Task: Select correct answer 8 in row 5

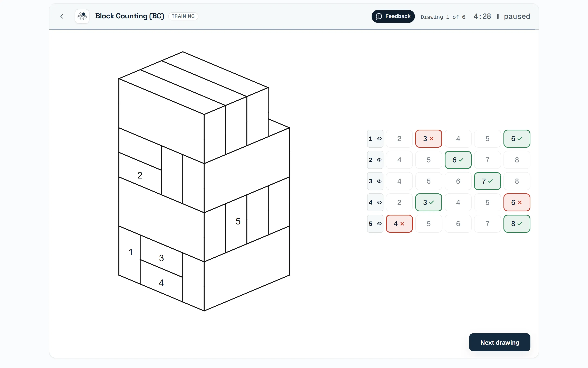Action: [x=517, y=224]
